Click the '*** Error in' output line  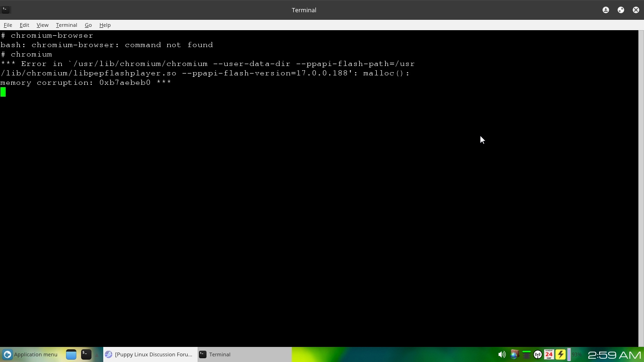207,64
